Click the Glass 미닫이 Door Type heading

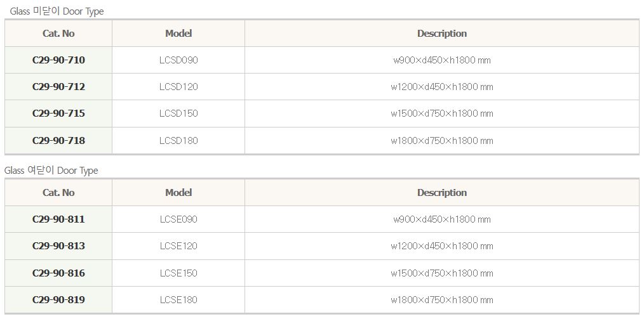(57, 11)
